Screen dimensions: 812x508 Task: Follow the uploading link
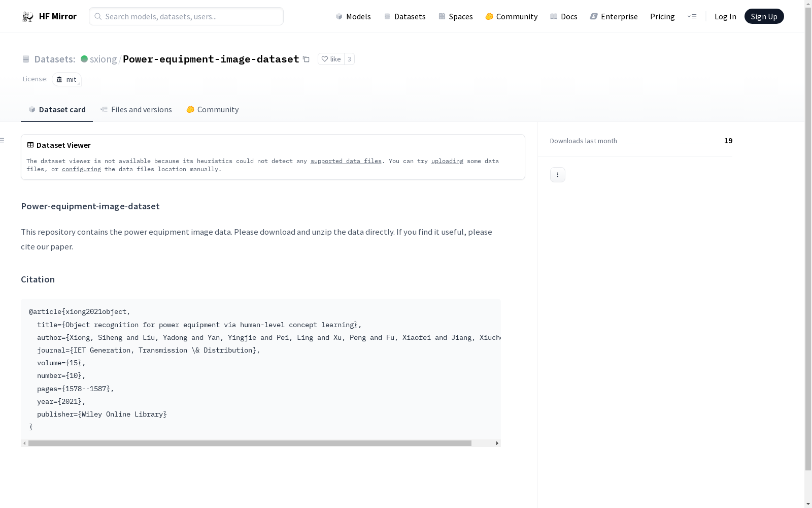[447, 161]
